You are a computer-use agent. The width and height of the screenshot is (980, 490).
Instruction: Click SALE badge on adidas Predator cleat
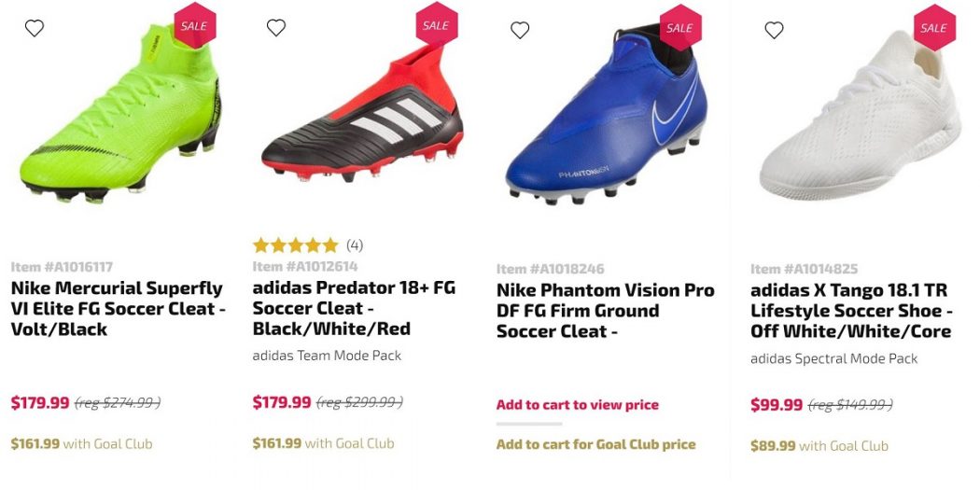point(436,25)
